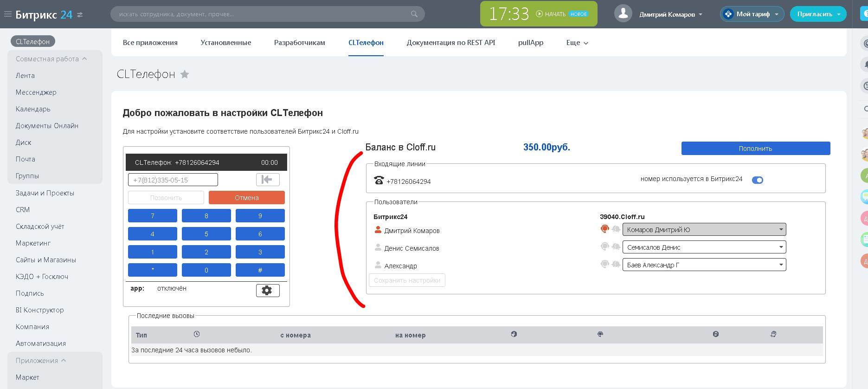This screenshot has width=868, height=389.
Task: Start the workday with НАЧАТЬ
Action: click(555, 14)
